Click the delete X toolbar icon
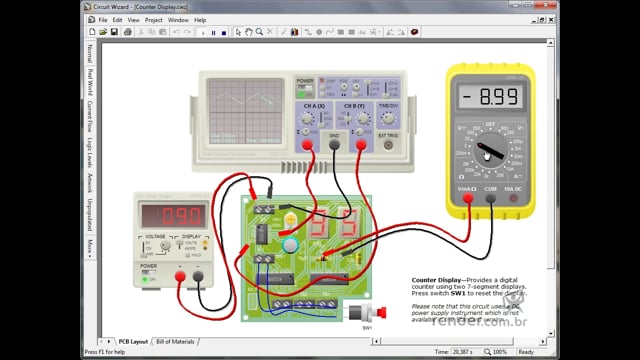Viewport: 640px width, 360px height. coord(270,32)
